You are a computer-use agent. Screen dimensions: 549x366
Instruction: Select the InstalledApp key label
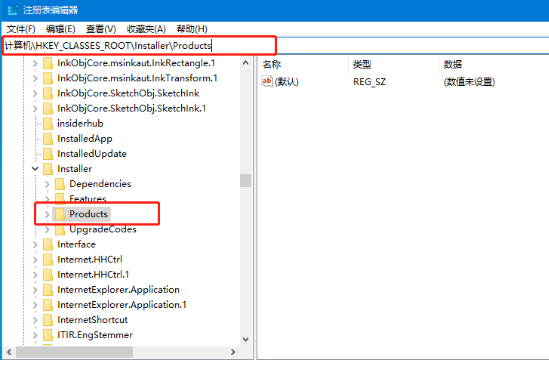click(85, 139)
